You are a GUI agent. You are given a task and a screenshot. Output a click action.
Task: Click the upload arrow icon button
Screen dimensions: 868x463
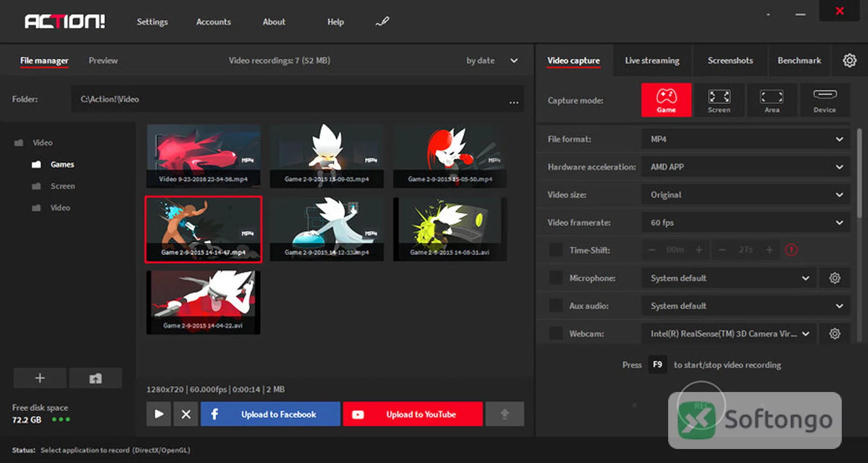[x=505, y=414]
